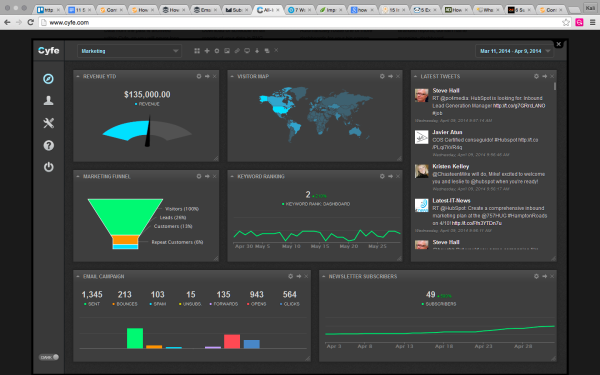Switch to the '7 W' browser tab

tap(299, 10)
